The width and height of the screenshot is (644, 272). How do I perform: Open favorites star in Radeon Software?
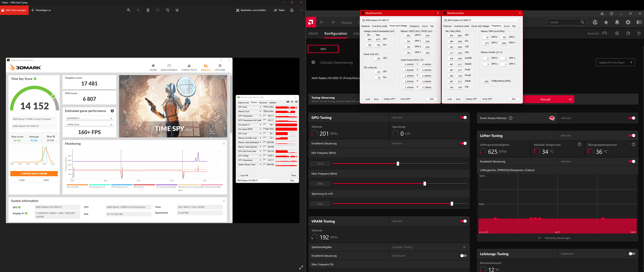tap(606, 22)
